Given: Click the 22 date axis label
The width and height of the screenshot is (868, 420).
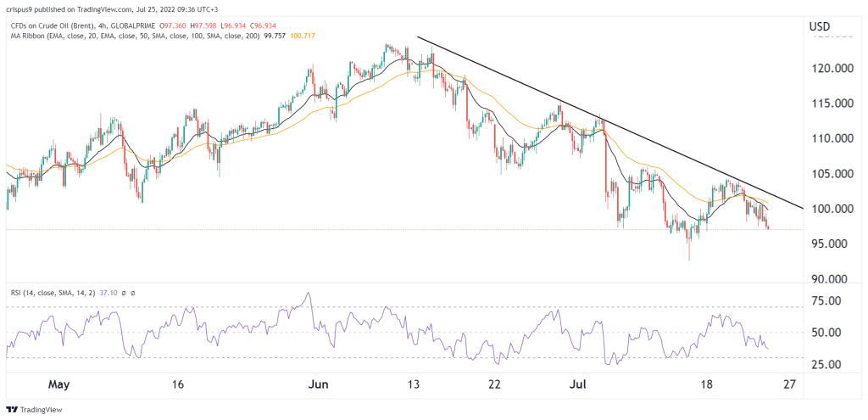Looking at the screenshot, I should tap(495, 384).
